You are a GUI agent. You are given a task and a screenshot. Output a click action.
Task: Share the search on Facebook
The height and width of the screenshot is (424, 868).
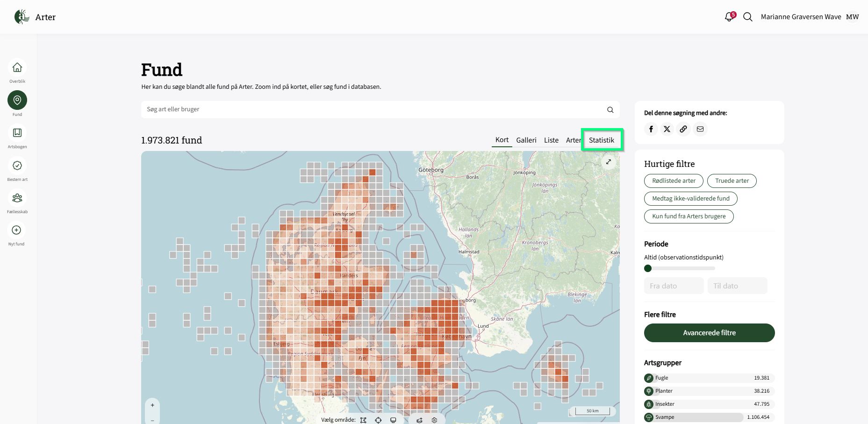pyautogui.click(x=651, y=129)
